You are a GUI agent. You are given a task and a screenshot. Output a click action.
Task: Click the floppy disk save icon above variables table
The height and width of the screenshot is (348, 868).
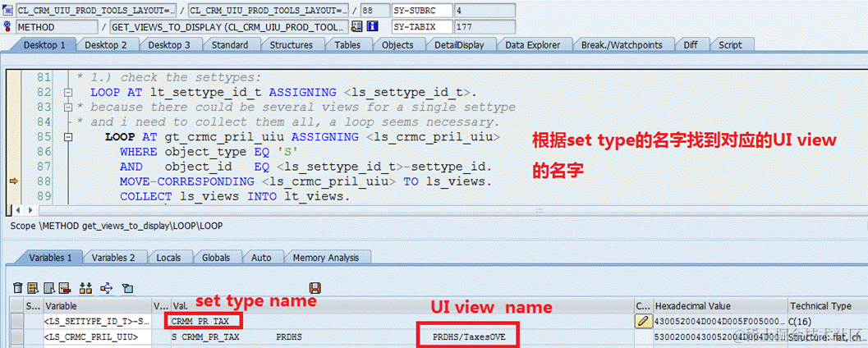[x=316, y=288]
